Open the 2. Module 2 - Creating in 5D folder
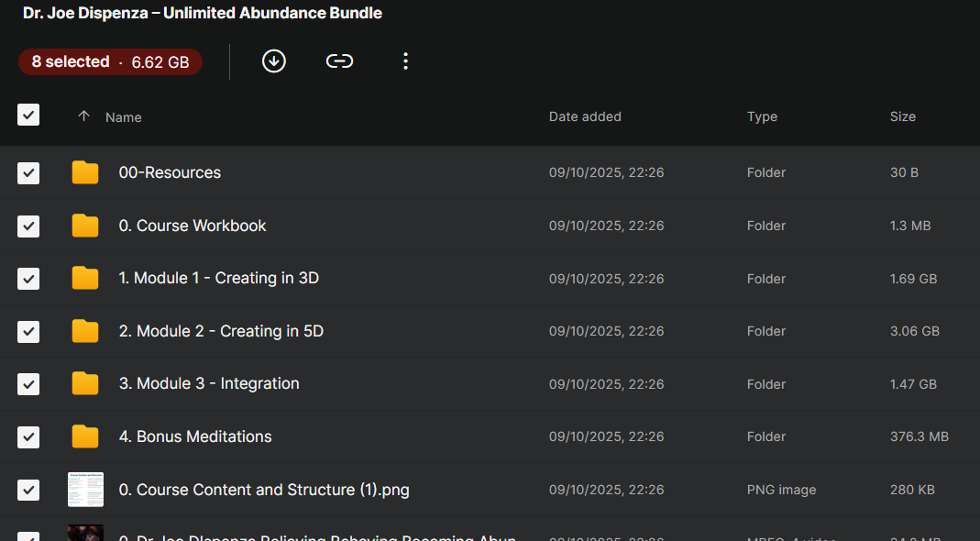980x541 pixels. (221, 331)
